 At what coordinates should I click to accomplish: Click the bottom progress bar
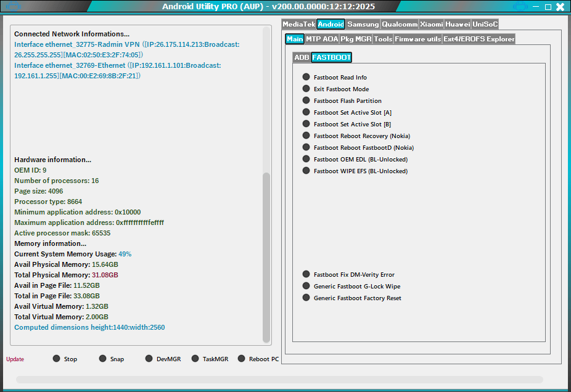pos(279,380)
